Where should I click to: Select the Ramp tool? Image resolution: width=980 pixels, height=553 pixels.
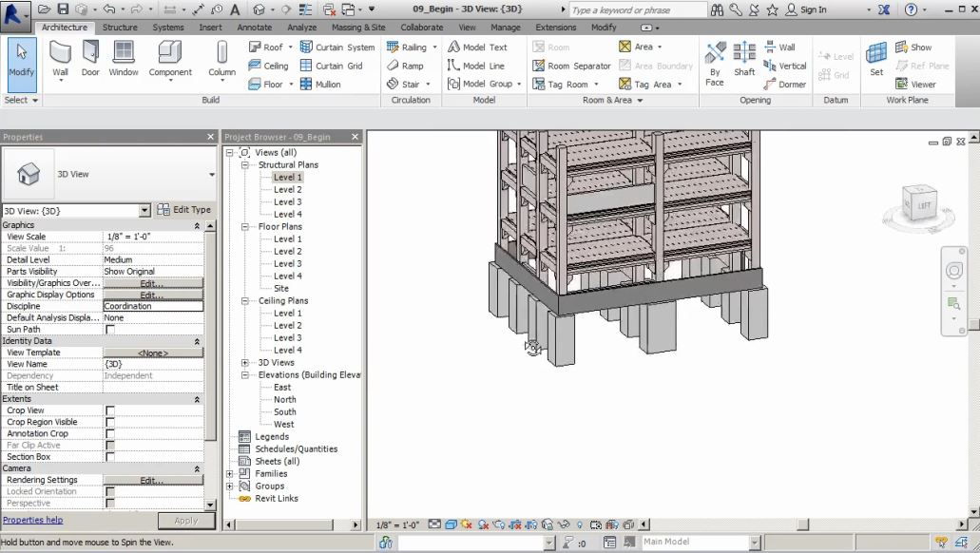click(405, 66)
